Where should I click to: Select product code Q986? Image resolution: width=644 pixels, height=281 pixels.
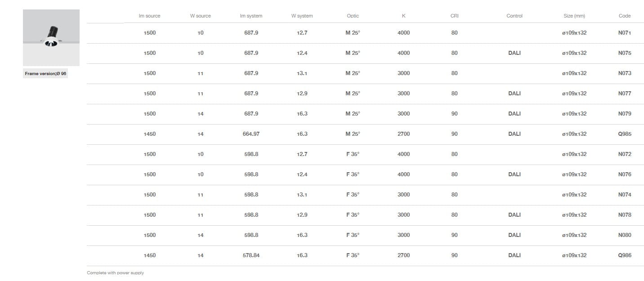625,255
